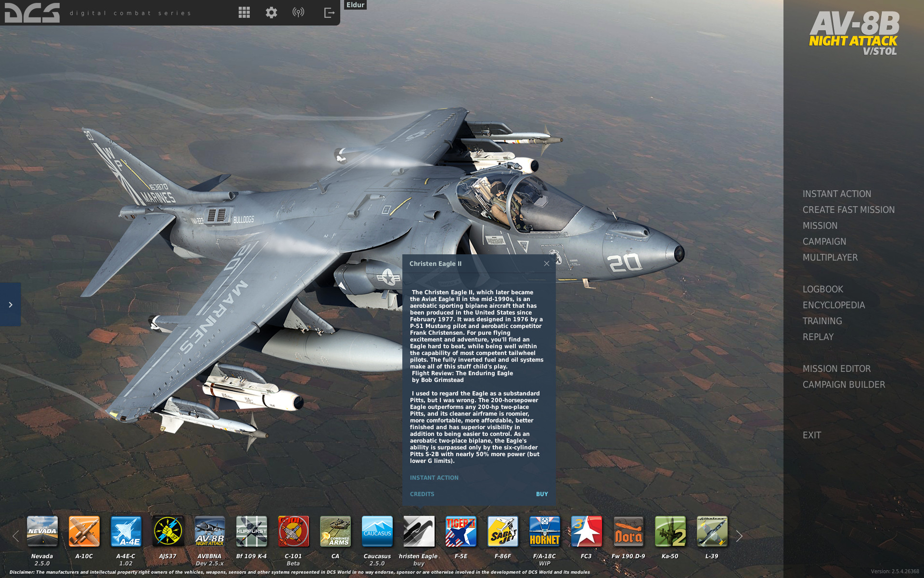Click the AV-8B Night Attack V/STOL logo
The image size is (924, 578).
coord(854,33)
